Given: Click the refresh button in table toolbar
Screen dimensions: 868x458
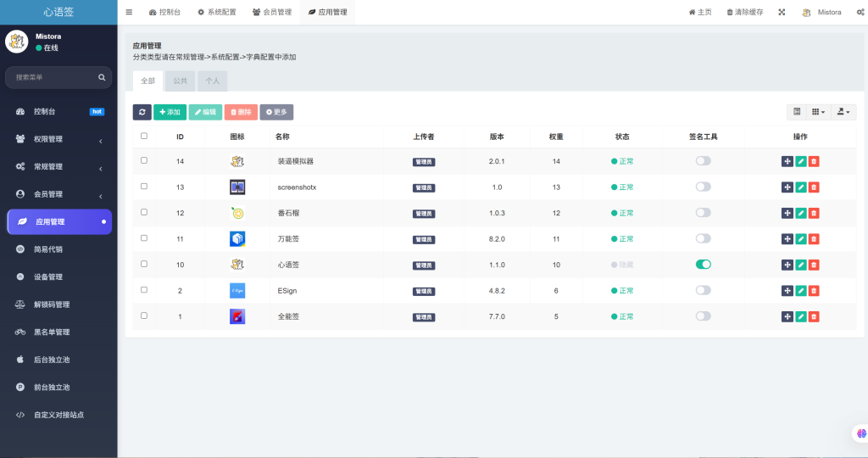Looking at the screenshot, I should coord(142,112).
